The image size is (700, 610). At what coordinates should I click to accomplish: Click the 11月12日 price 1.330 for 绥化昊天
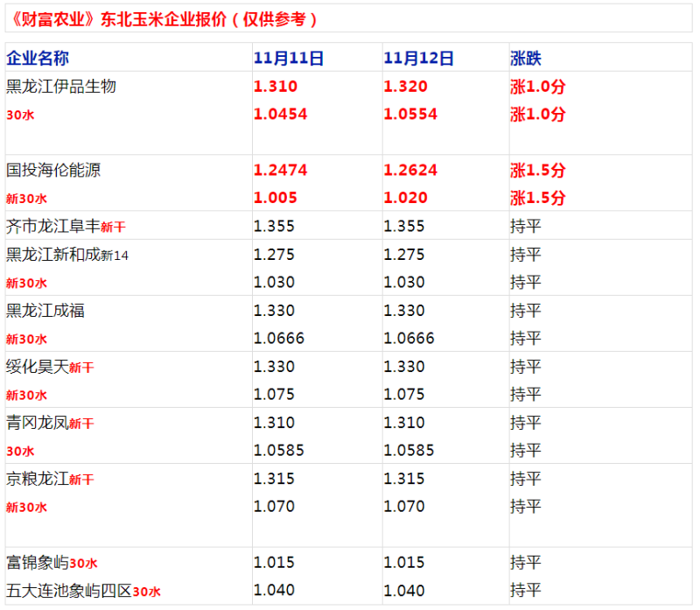click(404, 367)
